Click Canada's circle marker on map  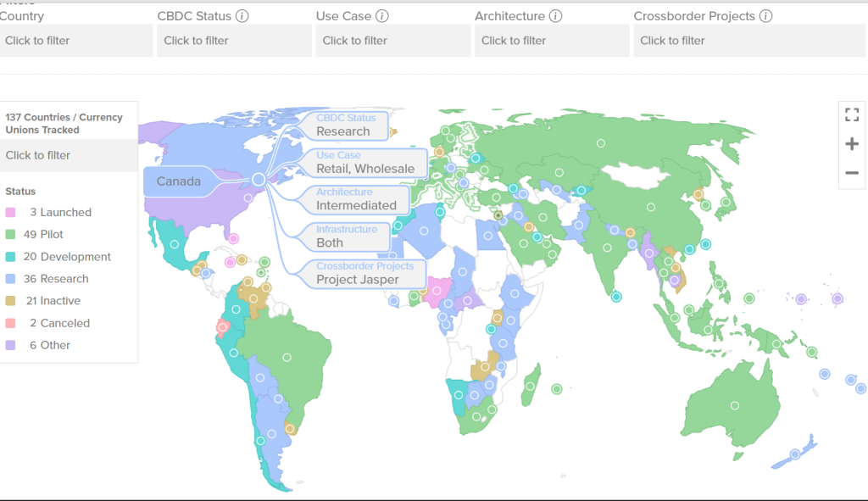click(x=259, y=180)
